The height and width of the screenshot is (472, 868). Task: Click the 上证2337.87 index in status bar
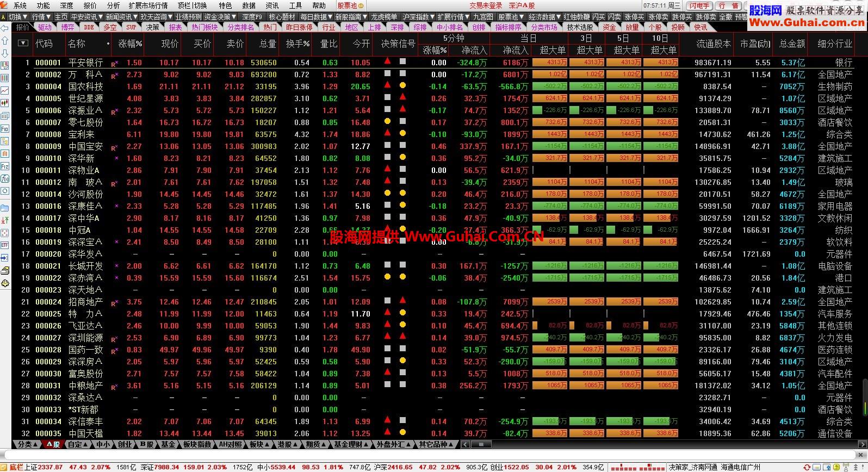[x=44, y=467]
